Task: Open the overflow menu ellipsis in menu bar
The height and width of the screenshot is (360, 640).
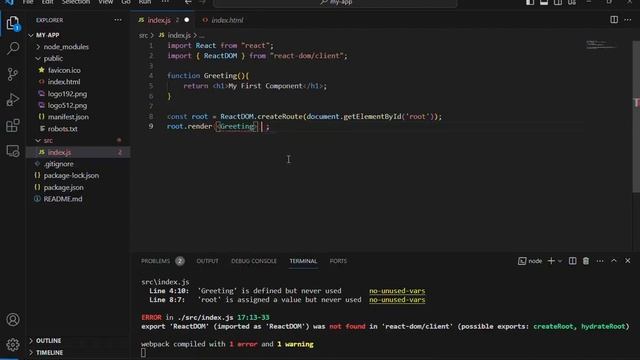Action: (165, 2)
